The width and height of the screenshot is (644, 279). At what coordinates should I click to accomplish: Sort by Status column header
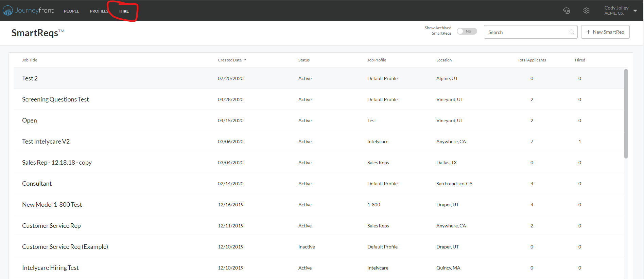tap(304, 60)
